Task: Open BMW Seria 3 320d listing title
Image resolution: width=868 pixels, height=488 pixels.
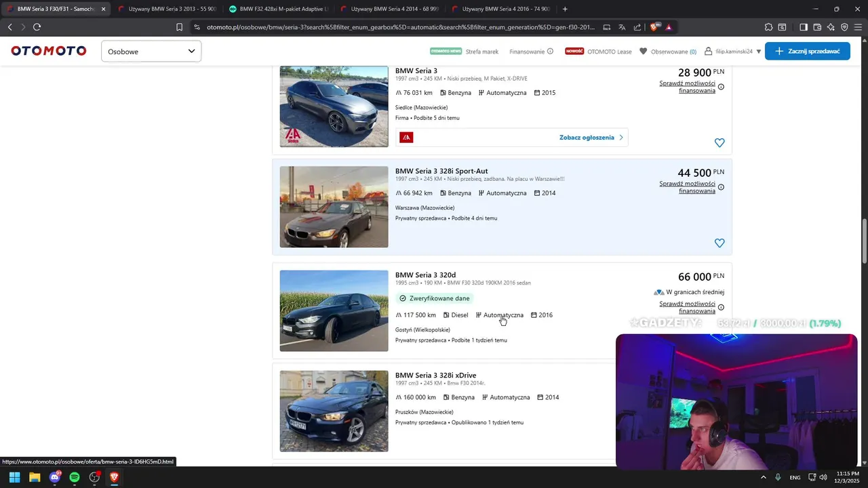Action: [x=425, y=274]
